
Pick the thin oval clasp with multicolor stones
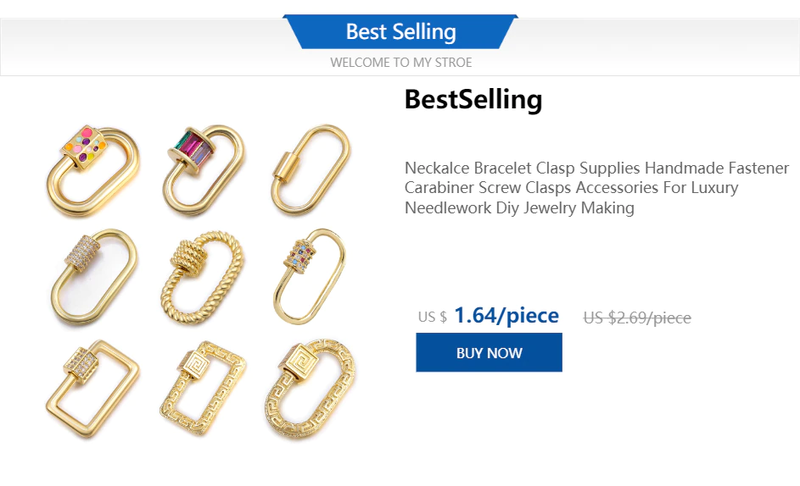(x=311, y=273)
